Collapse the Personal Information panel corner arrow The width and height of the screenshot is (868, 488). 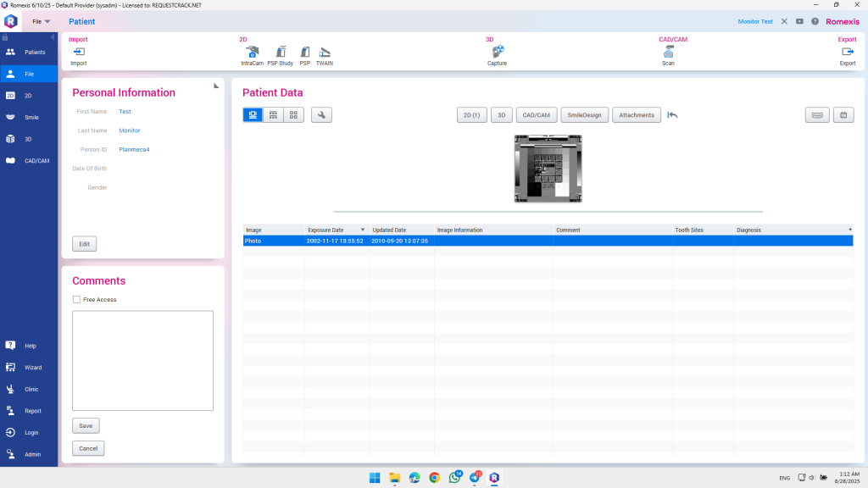(215, 86)
